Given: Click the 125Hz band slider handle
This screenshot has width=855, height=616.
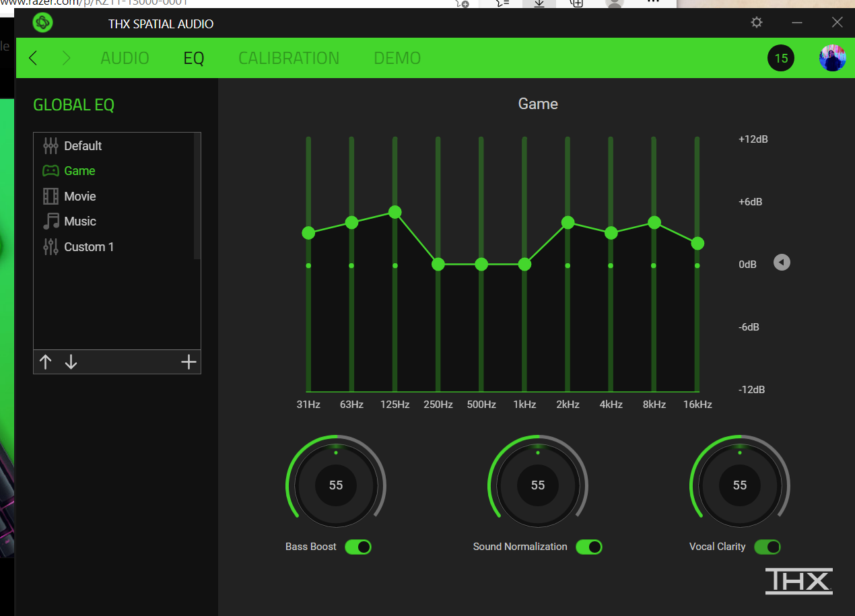Looking at the screenshot, I should pyautogui.click(x=395, y=212).
